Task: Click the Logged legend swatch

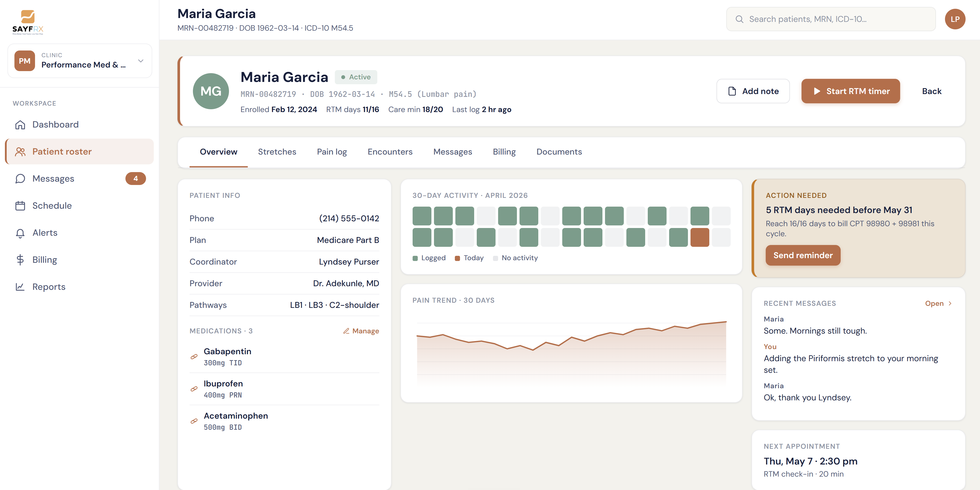Action: 415,258
